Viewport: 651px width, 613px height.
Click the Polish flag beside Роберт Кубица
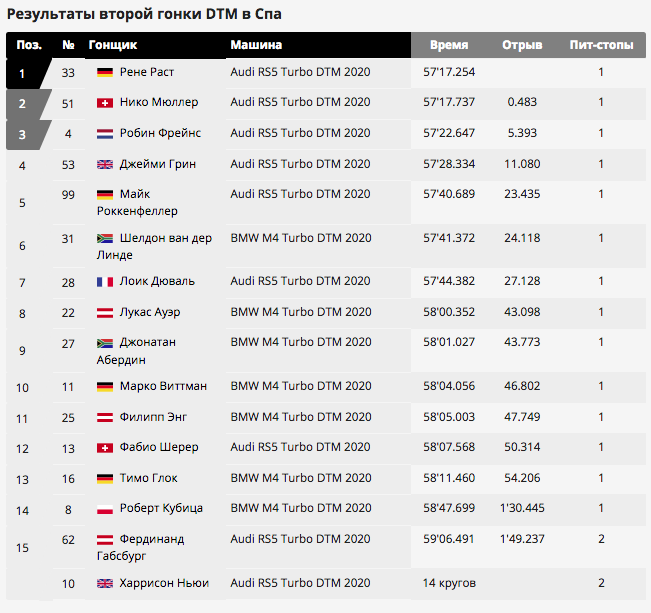105,509
